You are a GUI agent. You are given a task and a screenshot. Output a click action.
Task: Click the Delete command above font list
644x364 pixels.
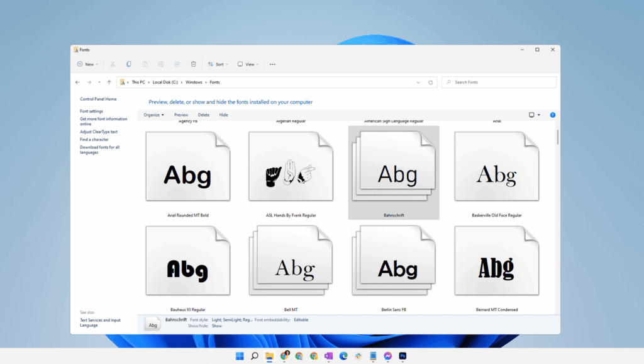(204, 115)
